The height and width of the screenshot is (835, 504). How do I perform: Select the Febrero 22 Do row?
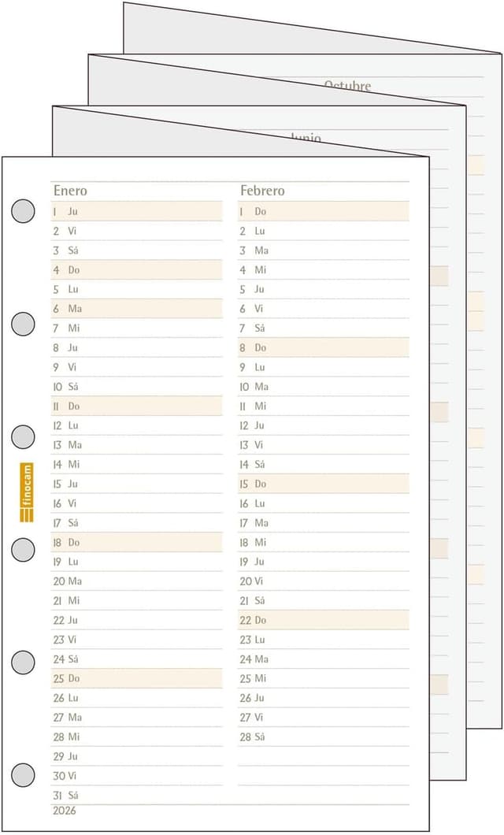[x=323, y=620]
